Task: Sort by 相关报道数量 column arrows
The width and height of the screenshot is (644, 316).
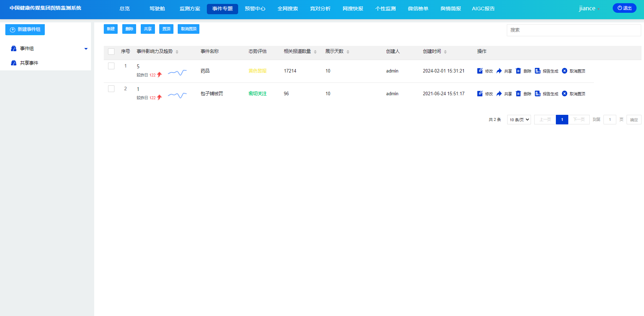Action: click(x=315, y=52)
